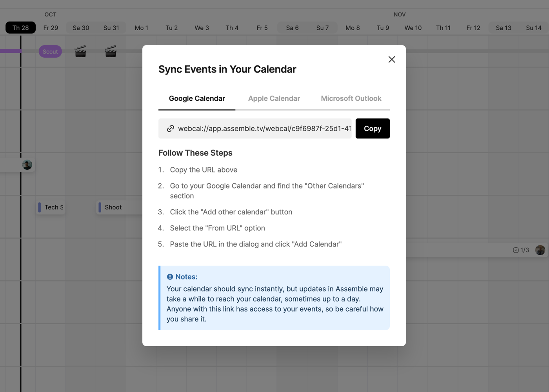Select the Google Calendar tab
The width and height of the screenshot is (549, 392).
click(197, 98)
